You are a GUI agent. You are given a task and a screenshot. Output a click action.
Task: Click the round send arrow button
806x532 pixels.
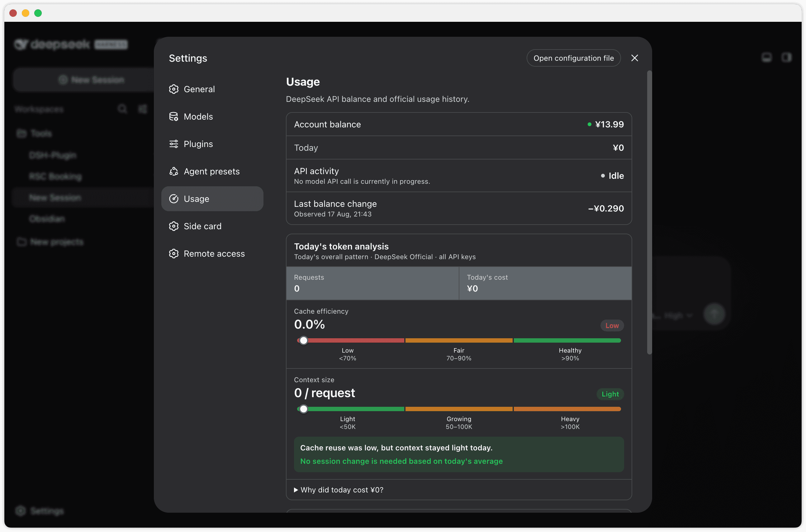714,314
